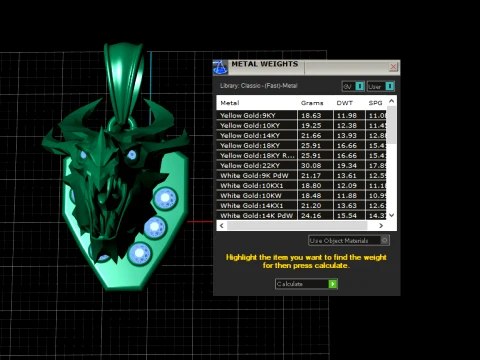
Task: Select the Yellow Gold:14KY row
Action: click(x=302, y=136)
